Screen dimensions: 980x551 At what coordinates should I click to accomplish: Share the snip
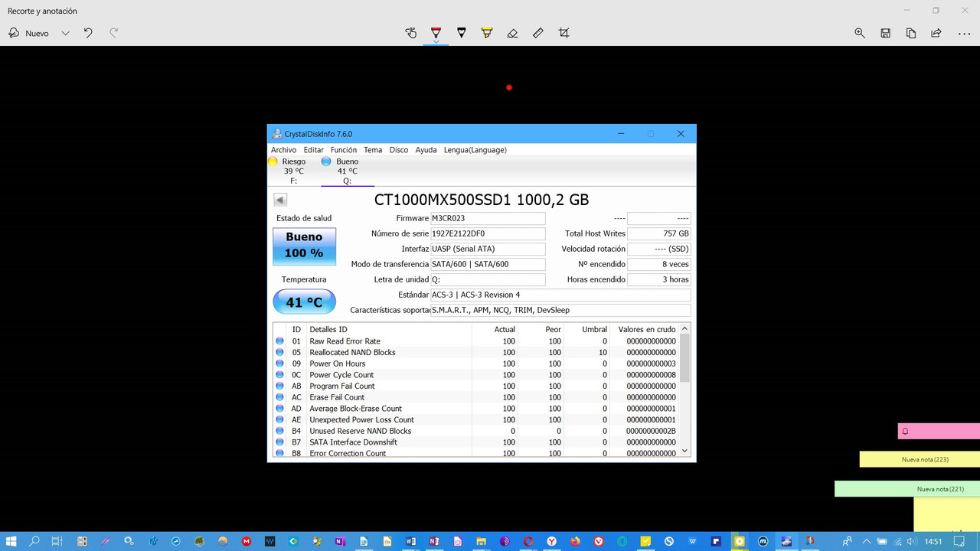[936, 33]
